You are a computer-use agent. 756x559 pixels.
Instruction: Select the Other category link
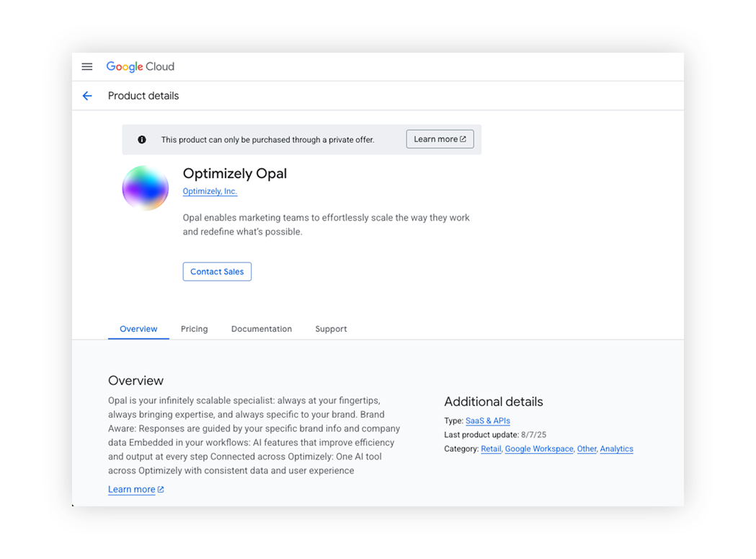tap(587, 449)
